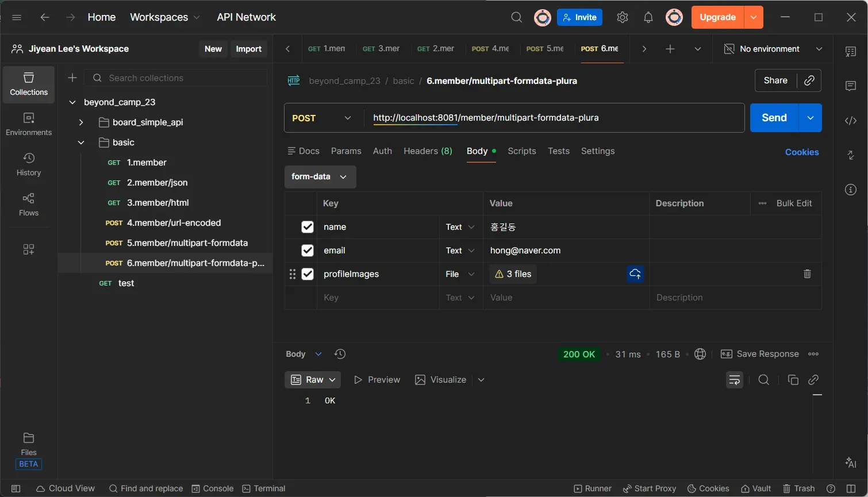Open the Runner in status bar
Screen dimensions: 868x497
593,488
